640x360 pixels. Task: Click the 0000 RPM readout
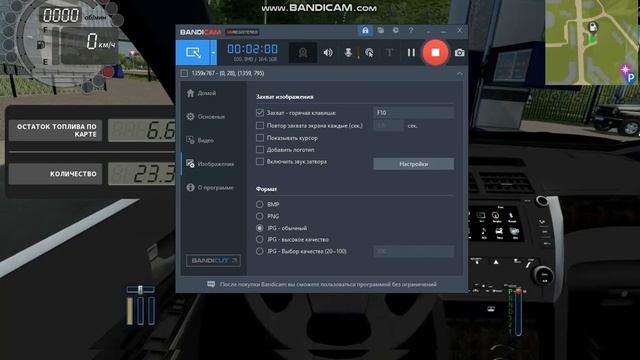point(61,16)
